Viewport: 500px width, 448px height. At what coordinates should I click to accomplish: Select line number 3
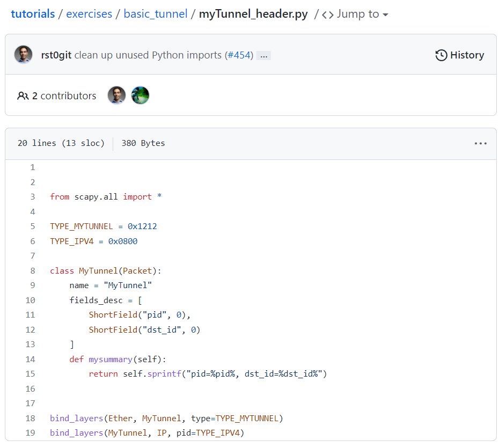tap(33, 197)
